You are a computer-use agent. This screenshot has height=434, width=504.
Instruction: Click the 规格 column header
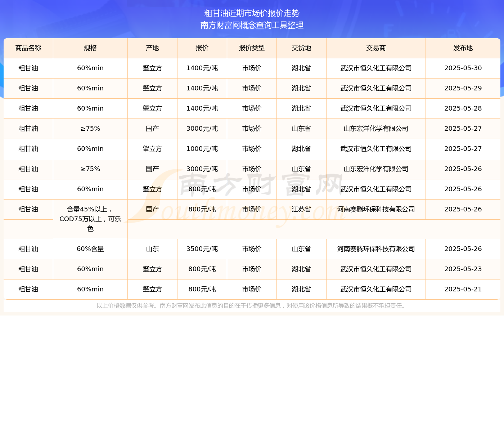click(90, 48)
